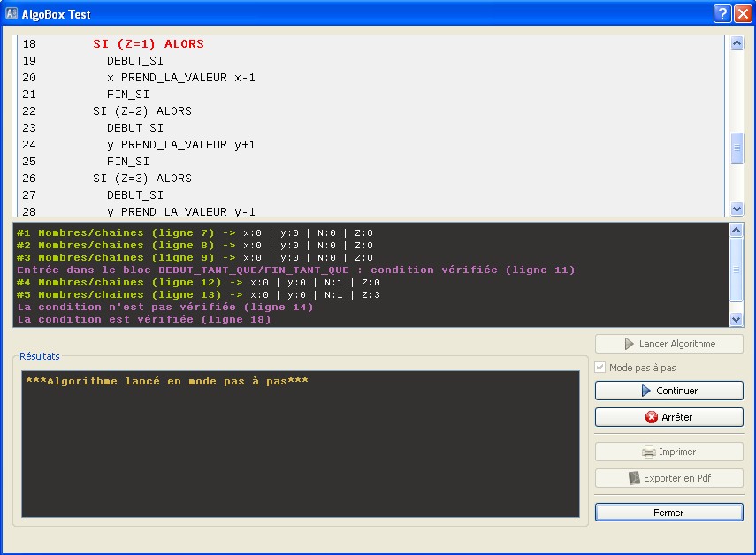Click Entrée dans le bloc DEBUT_TANT_QUE message

[x=296, y=270]
